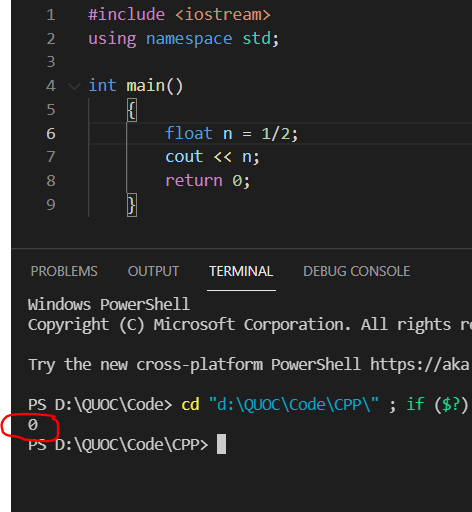This screenshot has width=472, height=512.
Task: Click the opening brace on line 5
Action: click(x=132, y=110)
